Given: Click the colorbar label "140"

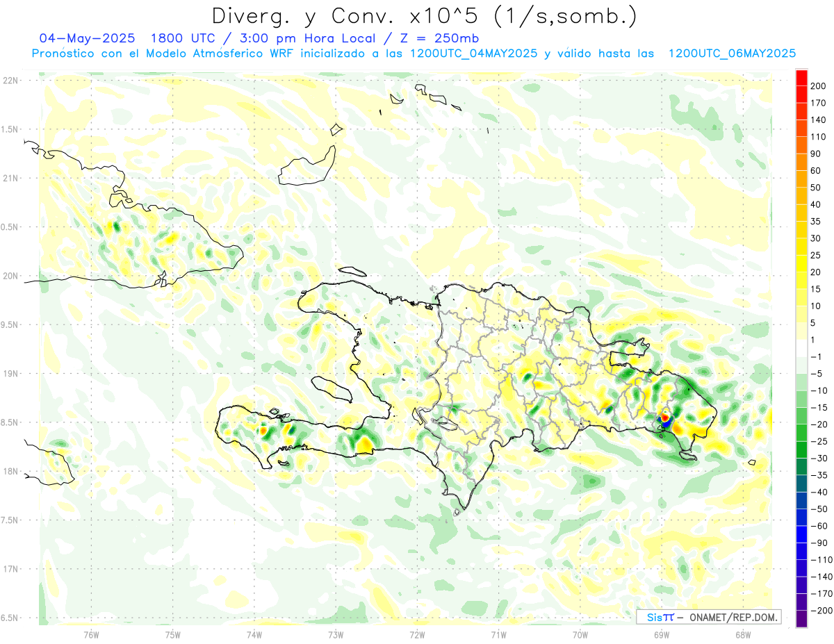Looking at the screenshot, I should pyautogui.click(x=819, y=120).
